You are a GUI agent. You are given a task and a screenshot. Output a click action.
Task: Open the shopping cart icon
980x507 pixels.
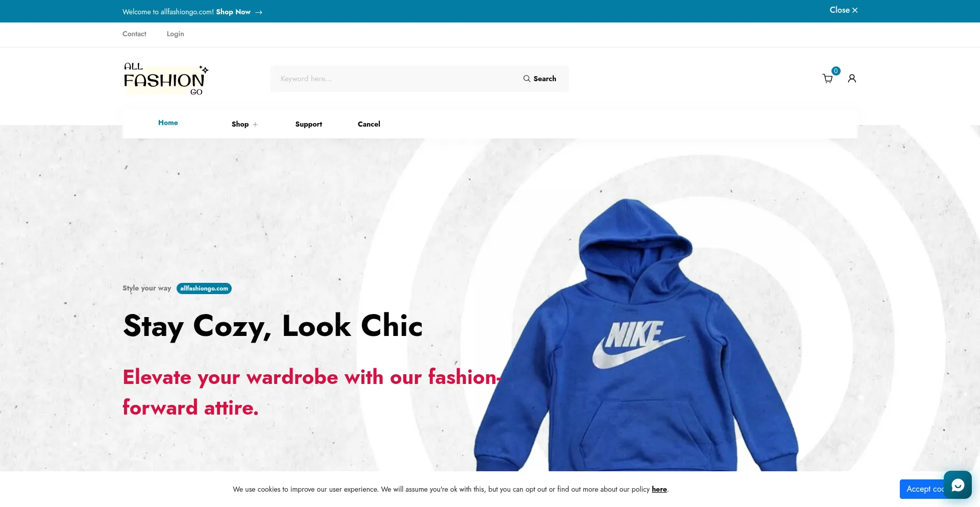click(x=827, y=79)
